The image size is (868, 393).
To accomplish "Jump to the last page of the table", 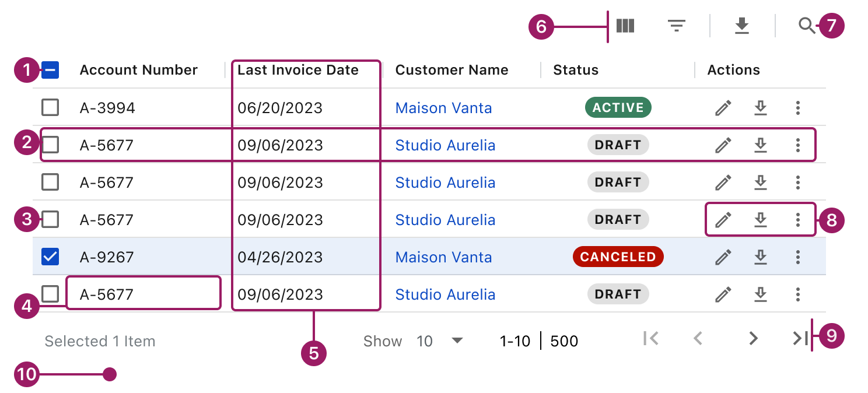I will (800, 338).
